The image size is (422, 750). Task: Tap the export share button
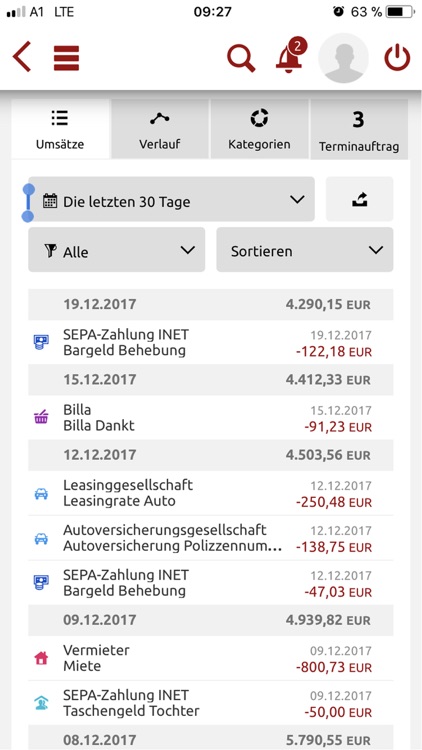tap(359, 199)
